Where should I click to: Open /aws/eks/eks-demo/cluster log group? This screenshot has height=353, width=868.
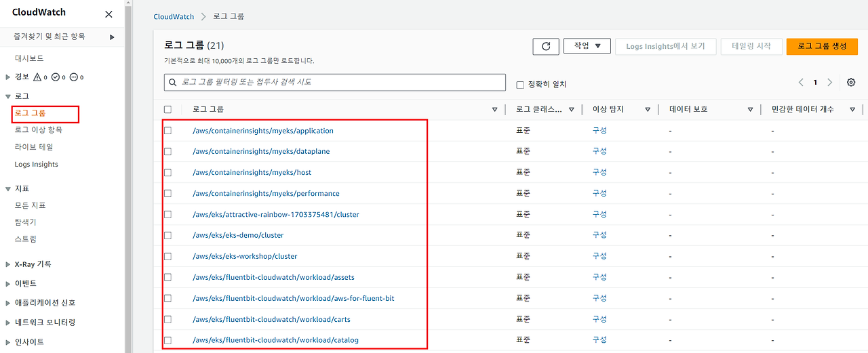[238, 235]
